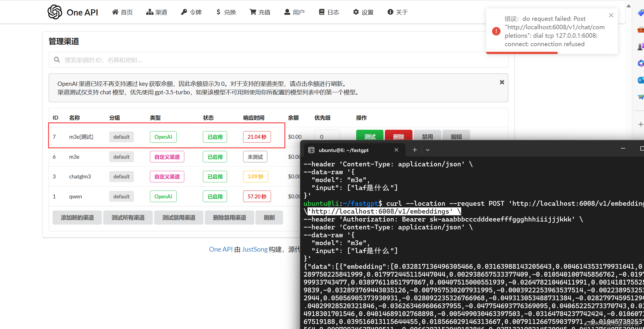Screen dimensions: 644x329
Task: Click the search magnifier icon
Action: pos(57,60)
